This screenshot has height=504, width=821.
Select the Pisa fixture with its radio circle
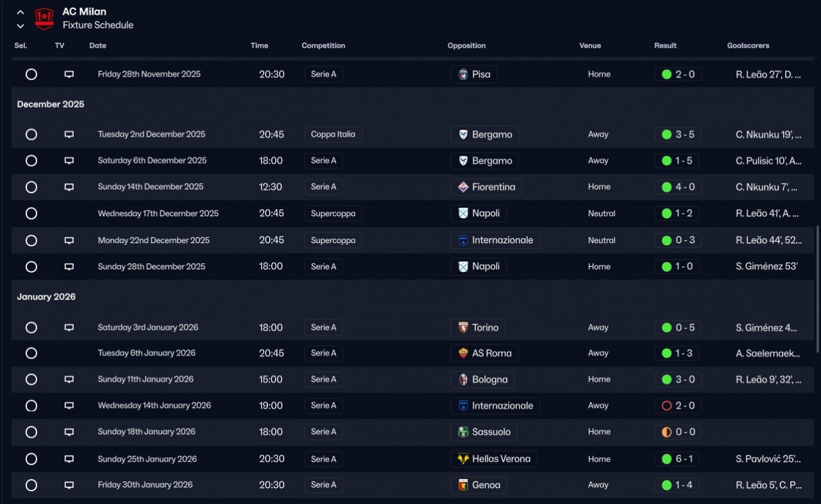point(31,74)
